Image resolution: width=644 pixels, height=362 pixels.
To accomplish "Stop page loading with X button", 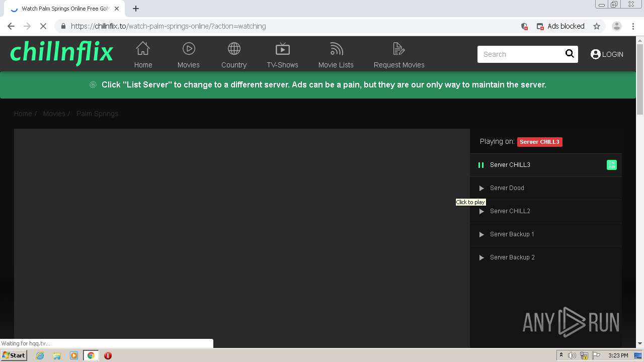I will pos(43,26).
